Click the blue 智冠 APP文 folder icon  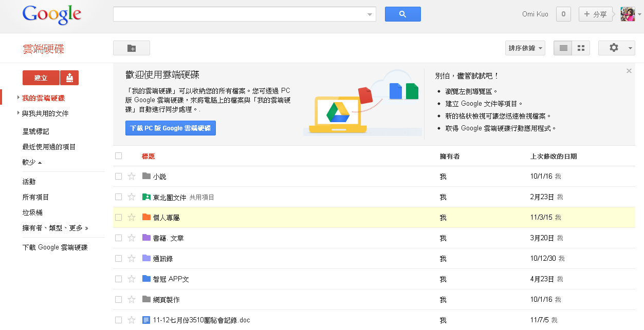point(146,279)
